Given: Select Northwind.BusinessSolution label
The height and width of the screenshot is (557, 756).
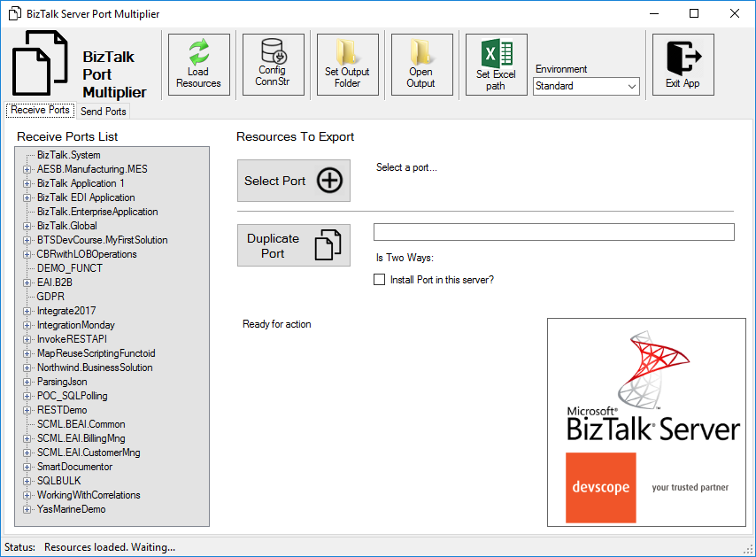Looking at the screenshot, I should coord(95,367).
